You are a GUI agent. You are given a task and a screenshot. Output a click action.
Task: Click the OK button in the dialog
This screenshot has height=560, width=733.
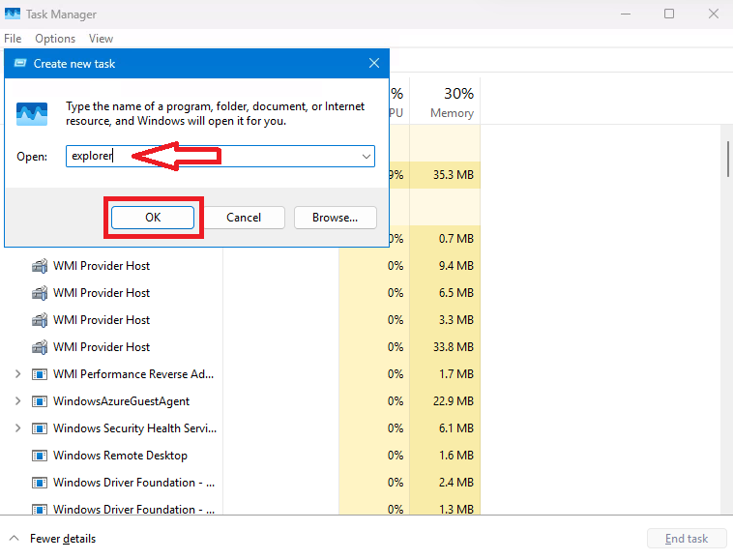tap(153, 218)
